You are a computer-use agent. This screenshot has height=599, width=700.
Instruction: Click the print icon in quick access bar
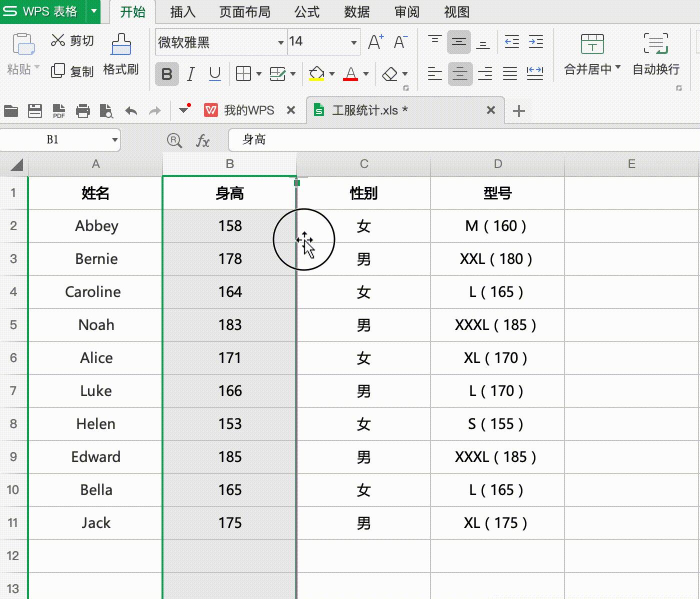[82, 110]
